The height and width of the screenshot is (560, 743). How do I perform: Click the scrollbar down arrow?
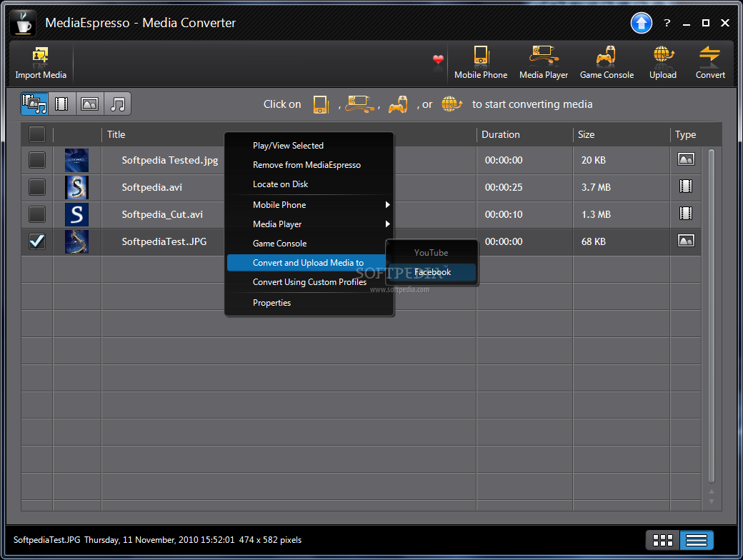point(712,501)
